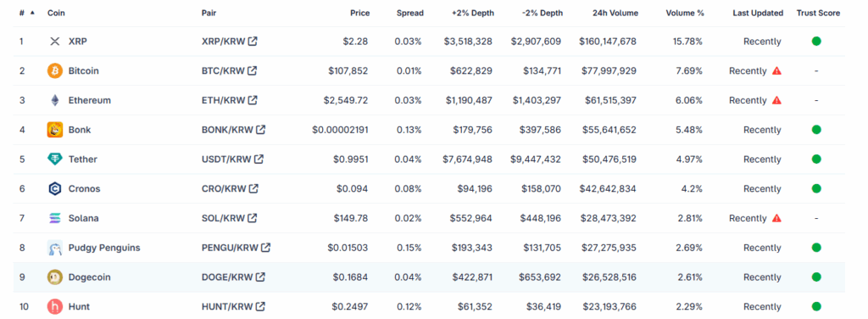Click green trust score dot for Hunt
This screenshot has height=319, width=868.
[816, 306]
